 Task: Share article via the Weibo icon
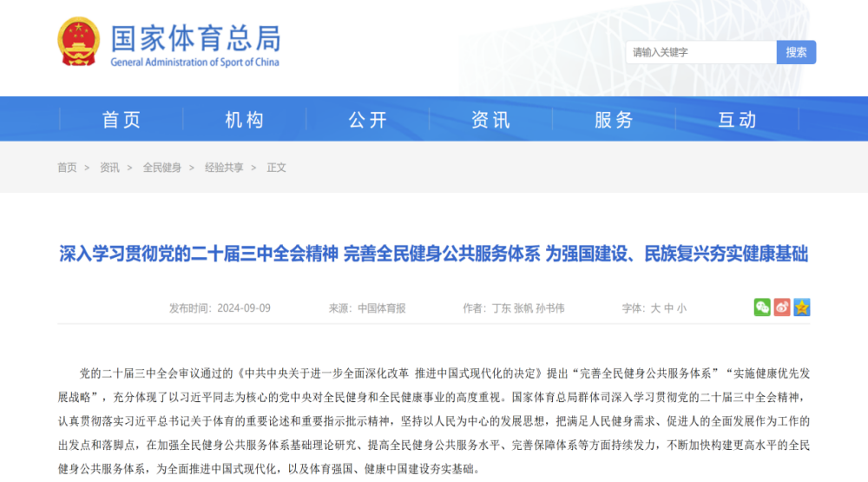(782, 307)
